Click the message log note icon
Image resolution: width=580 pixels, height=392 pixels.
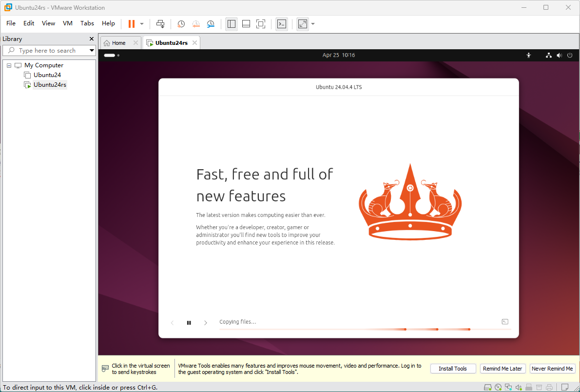click(x=565, y=387)
